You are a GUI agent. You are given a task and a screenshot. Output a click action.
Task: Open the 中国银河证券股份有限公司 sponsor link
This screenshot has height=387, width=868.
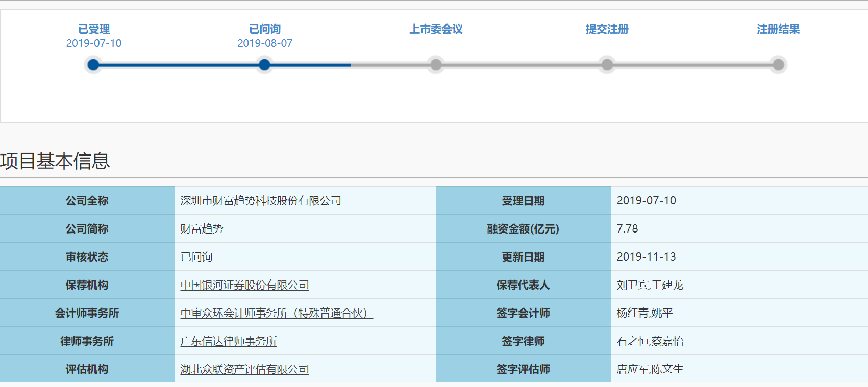point(244,285)
